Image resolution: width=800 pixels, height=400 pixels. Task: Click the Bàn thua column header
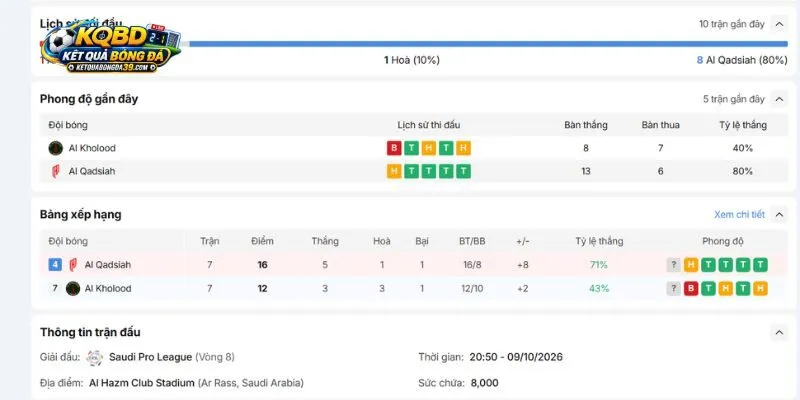pyautogui.click(x=660, y=125)
